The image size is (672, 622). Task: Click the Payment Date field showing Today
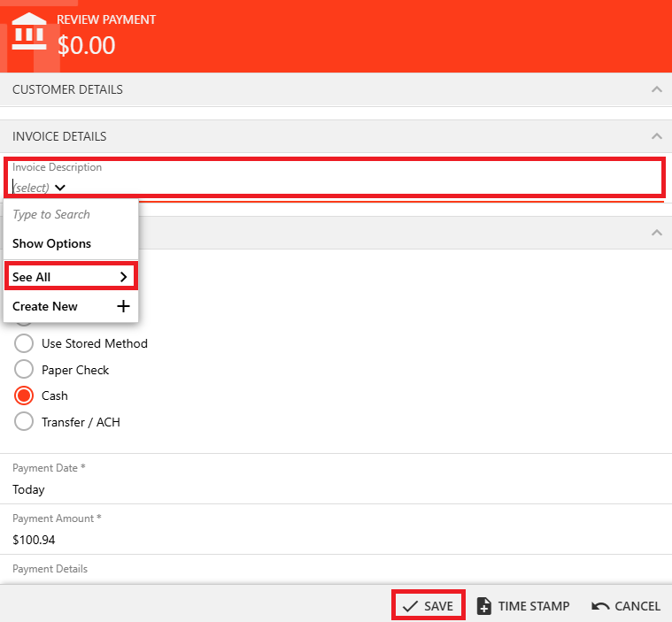[x=336, y=479]
